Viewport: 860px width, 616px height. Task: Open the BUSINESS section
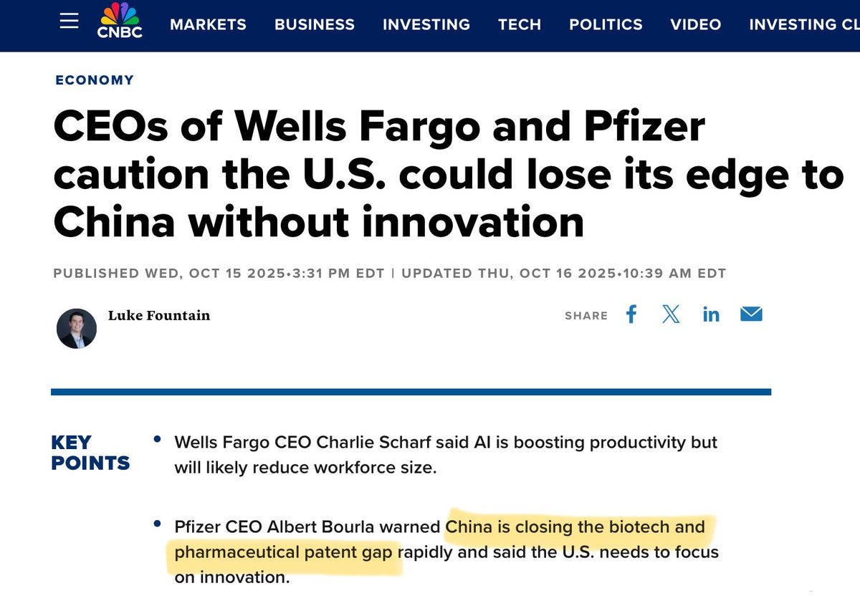coord(314,24)
